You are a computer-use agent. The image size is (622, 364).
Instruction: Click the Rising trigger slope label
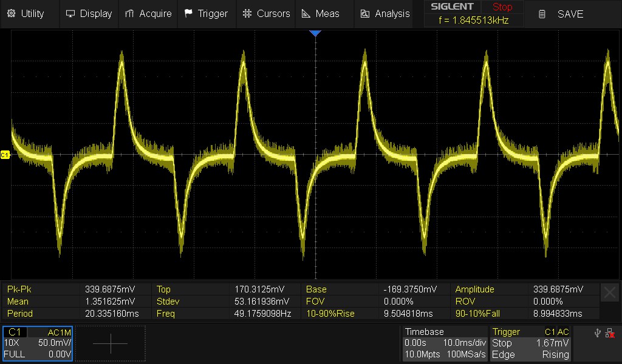pos(555,354)
